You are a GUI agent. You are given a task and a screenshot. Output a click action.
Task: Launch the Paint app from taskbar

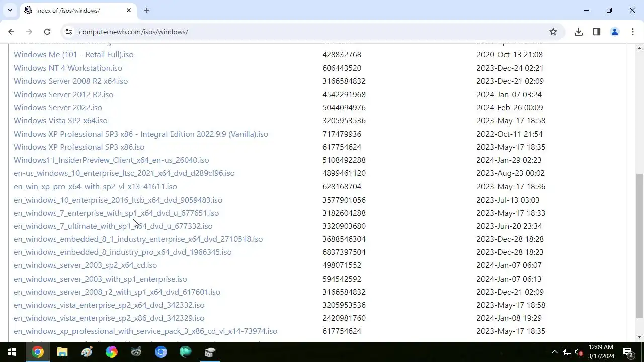click(x=87, y=352)
